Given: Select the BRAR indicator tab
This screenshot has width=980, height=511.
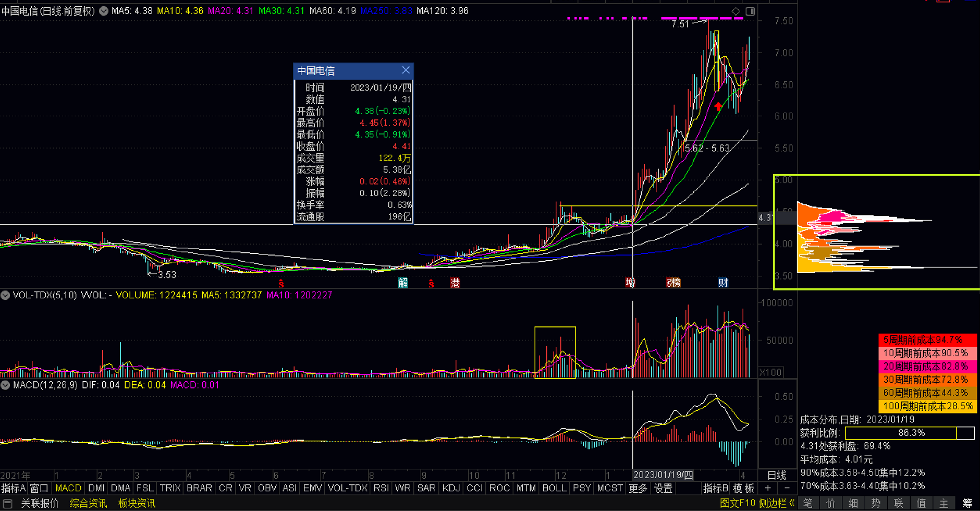Looking at the screenshot, I should (x=199, y=488).
